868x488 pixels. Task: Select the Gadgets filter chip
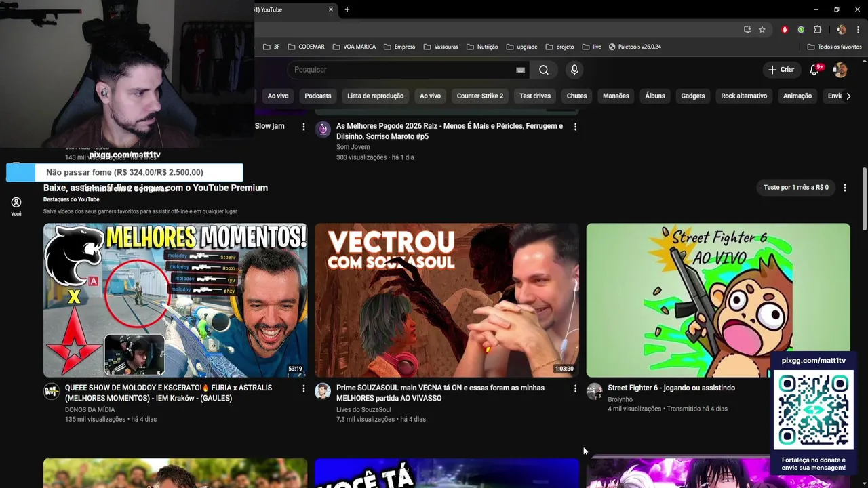click(693, 96)
